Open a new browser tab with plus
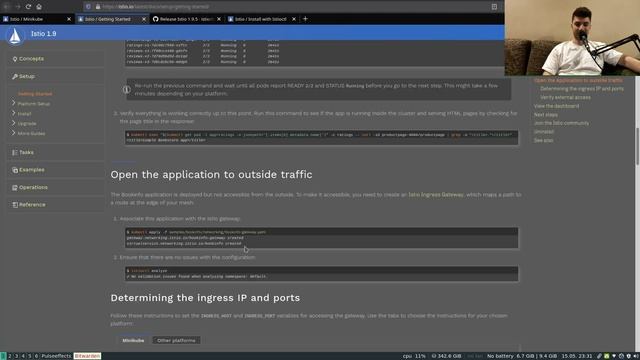Screen dimensions: 640x360 pyautogui.click(x=305, y=19)
